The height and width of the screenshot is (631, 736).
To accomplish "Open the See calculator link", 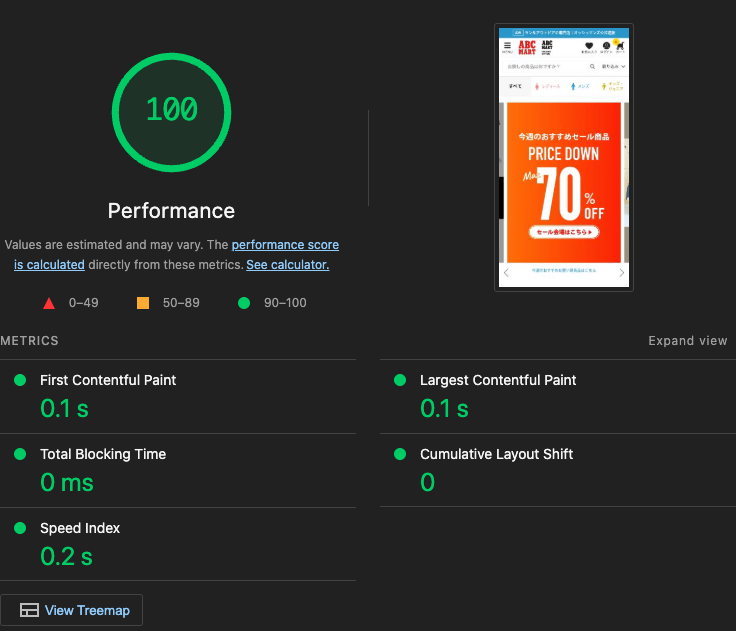I will [288, 265].
